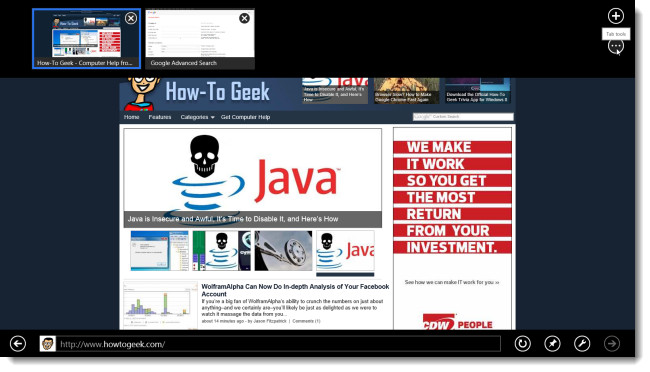Go back with the back arrow
Screen dimensions: 650x372
pos(18,343)
